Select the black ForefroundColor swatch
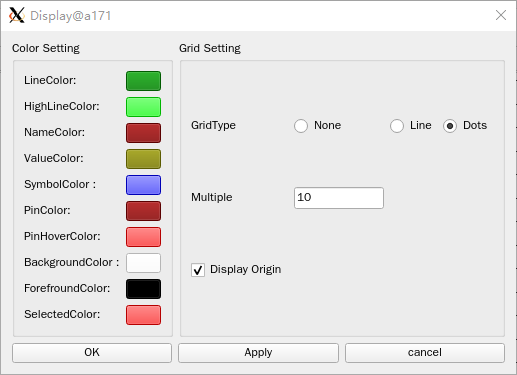 click(143, 289)
